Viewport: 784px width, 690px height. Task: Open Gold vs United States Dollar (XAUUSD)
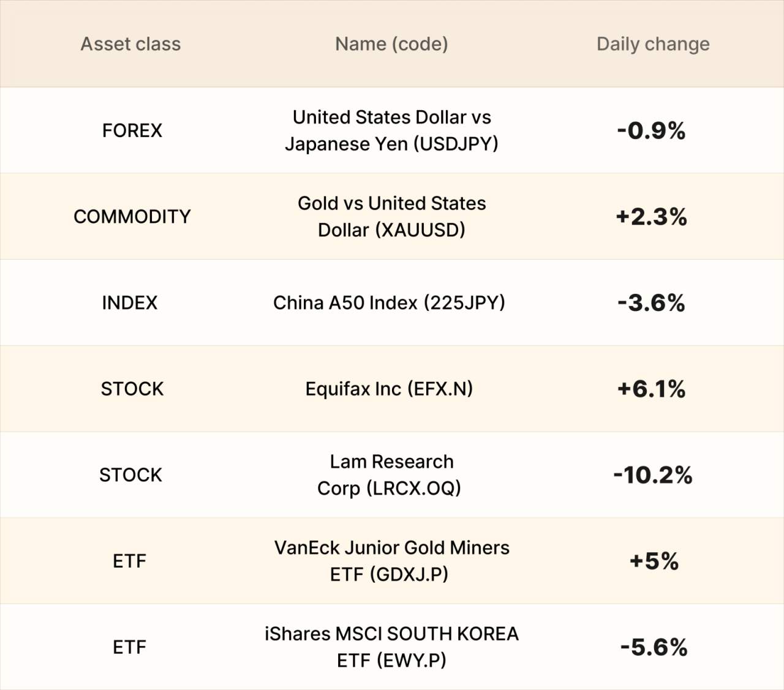[391, 217]
